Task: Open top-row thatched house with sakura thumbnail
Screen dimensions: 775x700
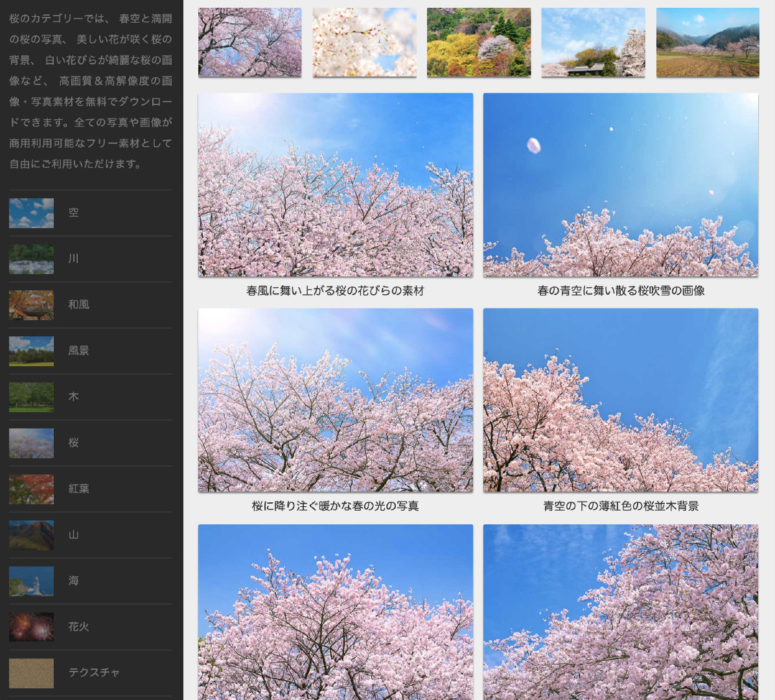Action: [x=593, y=42]
